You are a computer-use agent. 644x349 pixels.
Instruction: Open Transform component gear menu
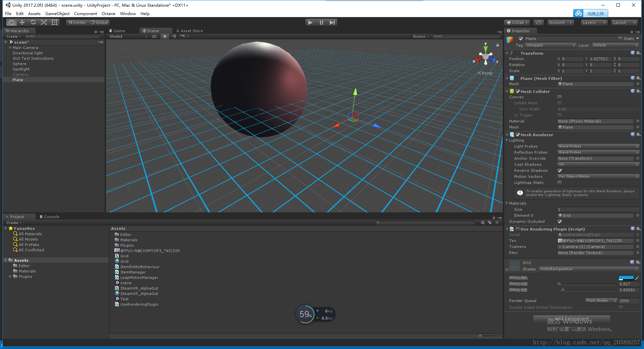click(x=638, y=53)
